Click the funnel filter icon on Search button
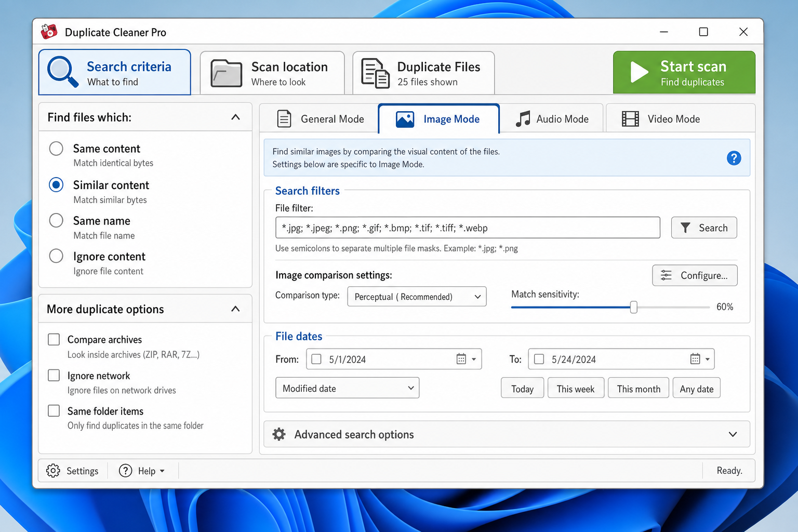 [x=685, y=228]
